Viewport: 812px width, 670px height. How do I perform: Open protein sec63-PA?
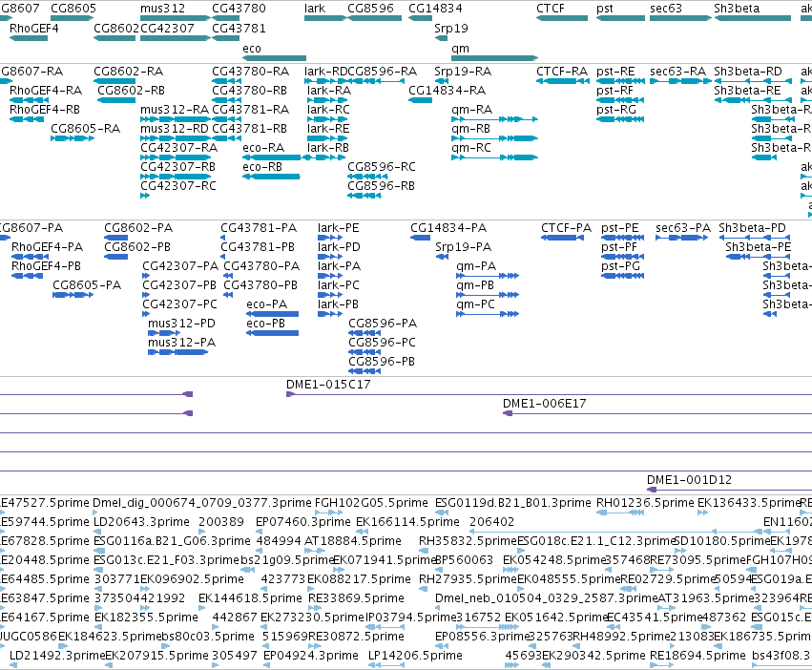point(683,228)
